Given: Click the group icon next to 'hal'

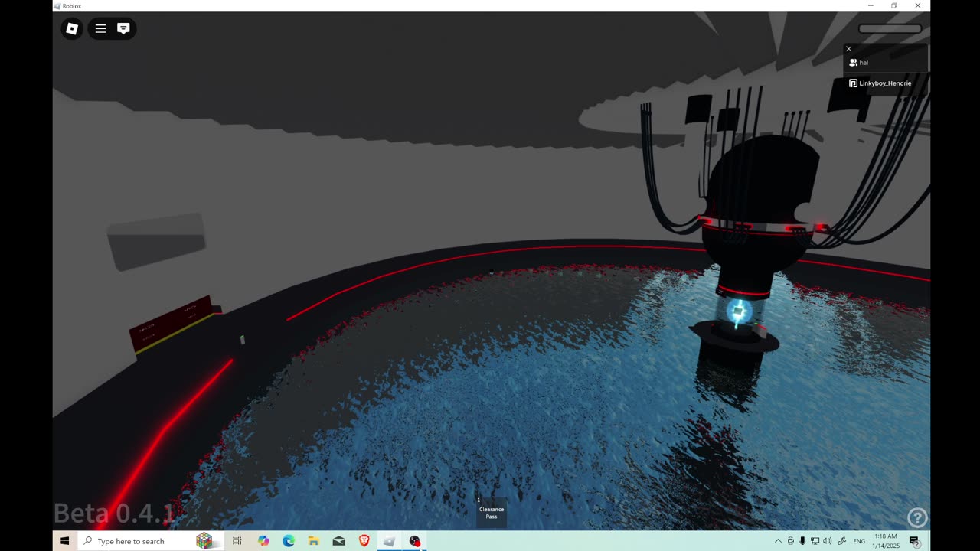Looking at the screenshot, I should 853,63.
